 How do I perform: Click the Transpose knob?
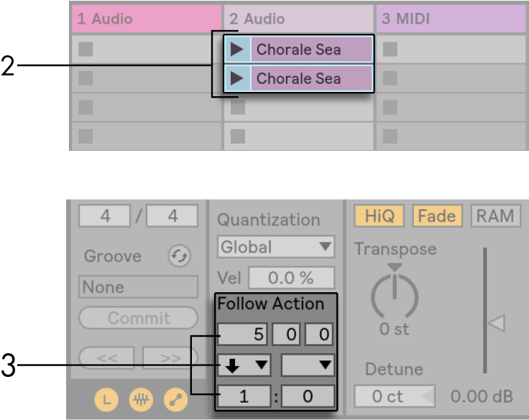pyautogui.click(x=395, y=296)
